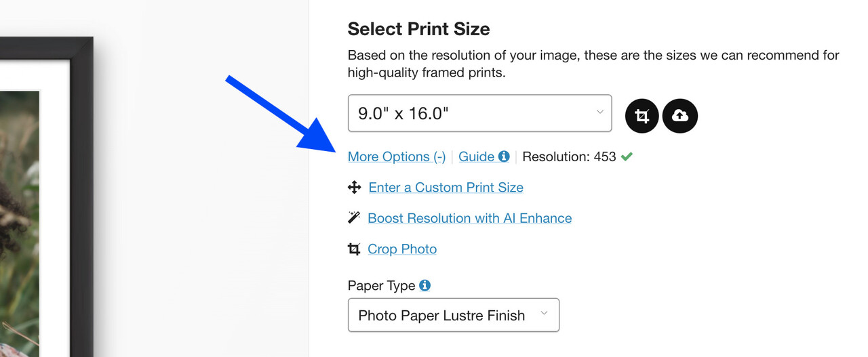
Task: Click the chevron on the Paper Type selector
Action: click(543, 314)
